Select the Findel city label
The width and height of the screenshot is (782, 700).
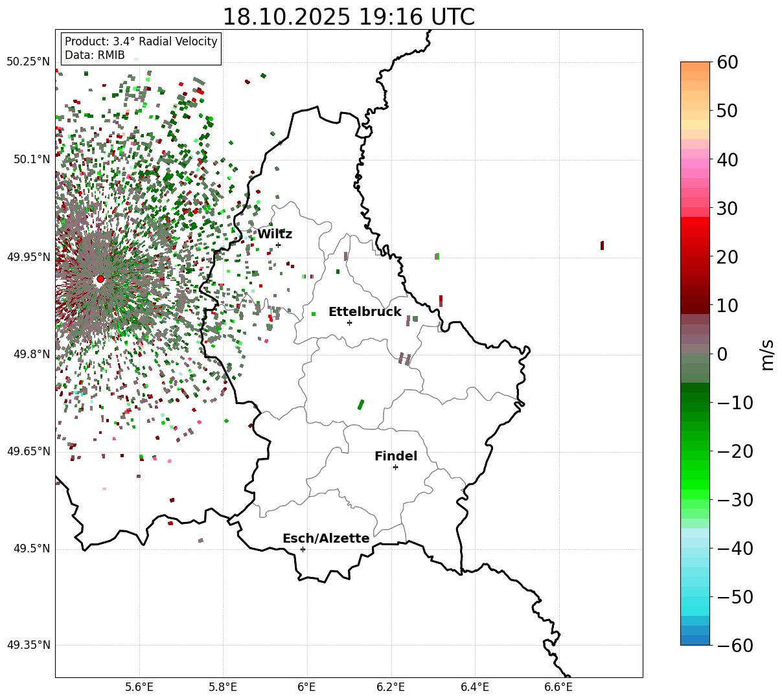click(396, 457)
